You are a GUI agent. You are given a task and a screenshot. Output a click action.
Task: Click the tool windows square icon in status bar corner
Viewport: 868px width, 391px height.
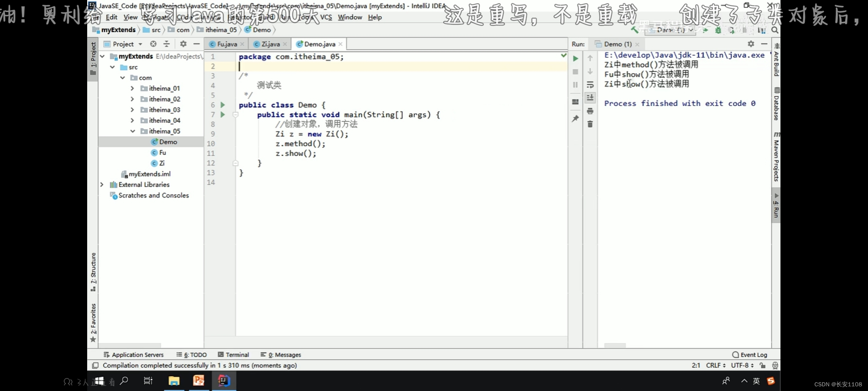tap(95, 365)
